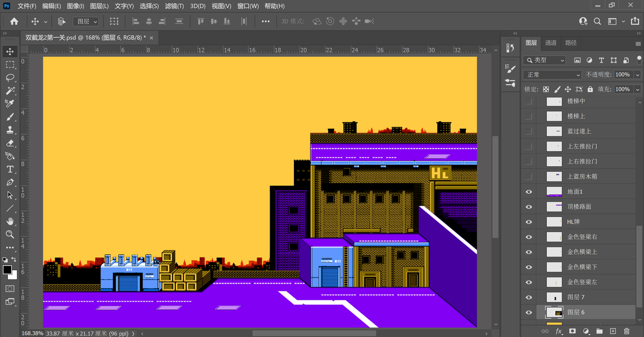The width and height of the screenshot is (644, 337).
Task: Open the 滤镜(T) menu
Action: pyautogui.click(x=174, y=6)
